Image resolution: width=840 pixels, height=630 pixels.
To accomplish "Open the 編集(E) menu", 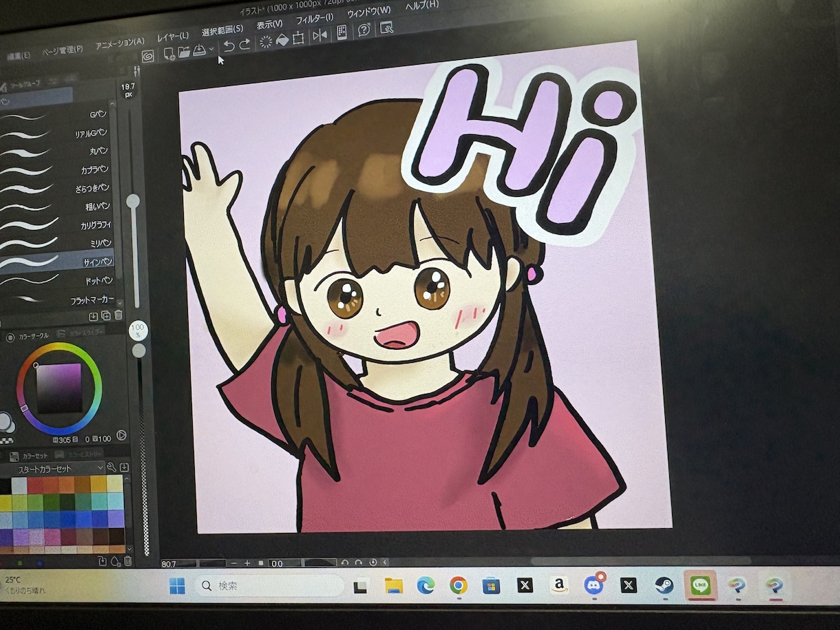I will tap(17, 55).
